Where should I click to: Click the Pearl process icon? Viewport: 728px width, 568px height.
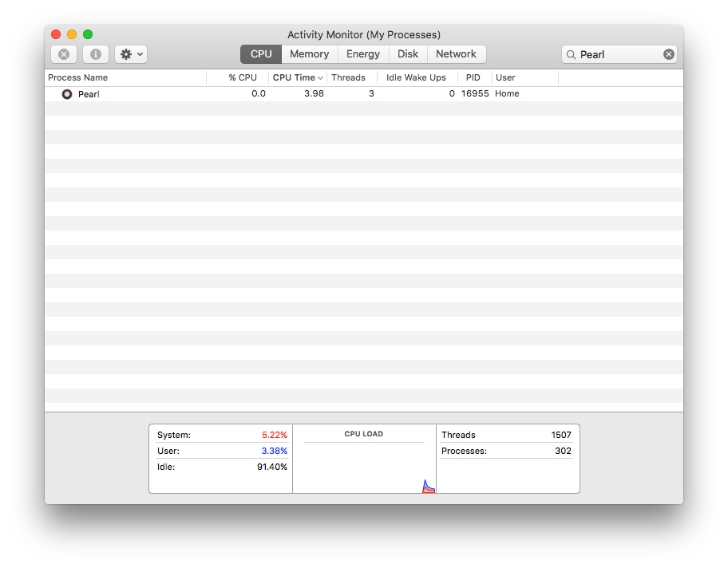pyautogui.click(x=67, y=94)
